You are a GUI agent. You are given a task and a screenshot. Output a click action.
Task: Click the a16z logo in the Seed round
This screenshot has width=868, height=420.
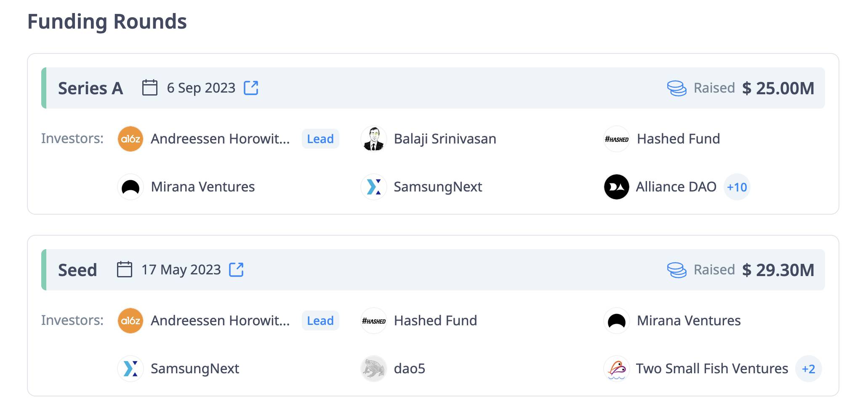pyautogui.click(x=130, y=321)
